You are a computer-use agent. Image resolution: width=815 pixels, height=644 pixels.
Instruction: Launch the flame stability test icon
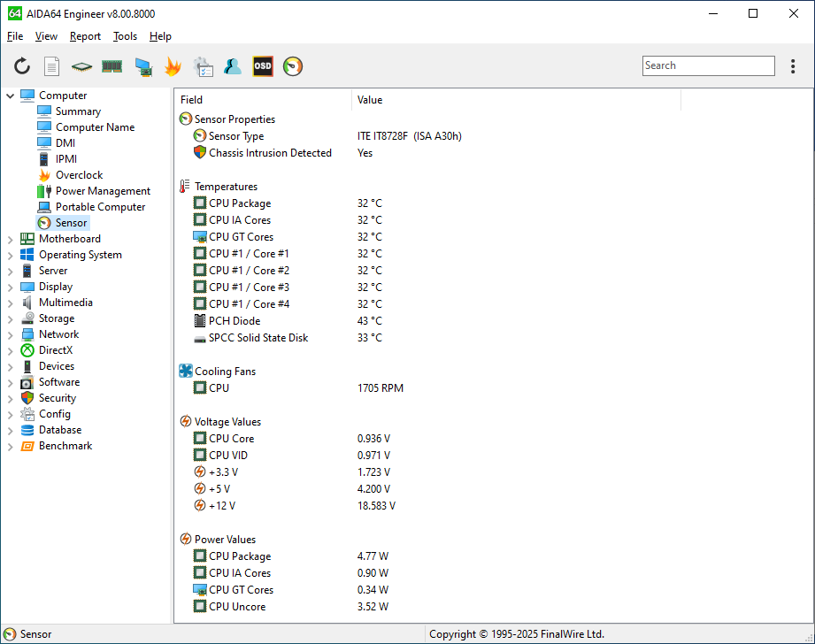point(173,66)
